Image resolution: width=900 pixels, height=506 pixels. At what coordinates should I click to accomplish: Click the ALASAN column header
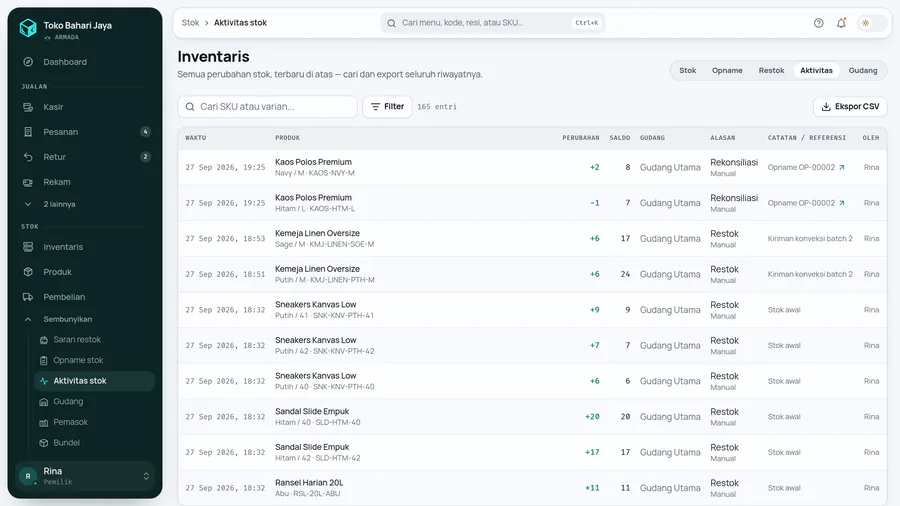pyautogui.click(x=723, y=138)
